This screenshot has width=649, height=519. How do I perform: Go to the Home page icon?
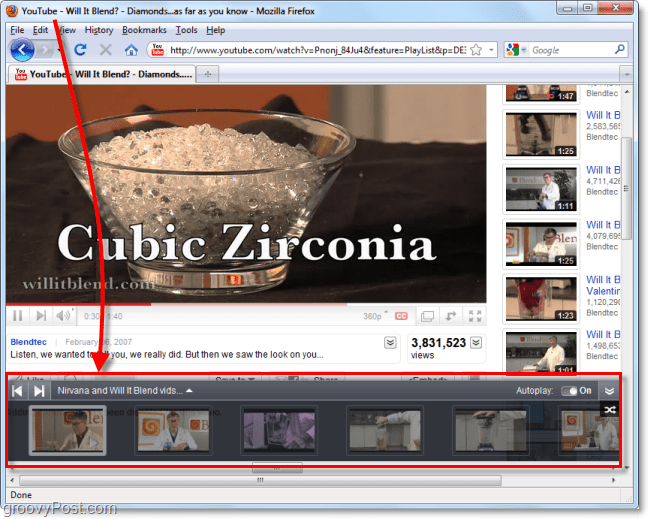(131, 50)
